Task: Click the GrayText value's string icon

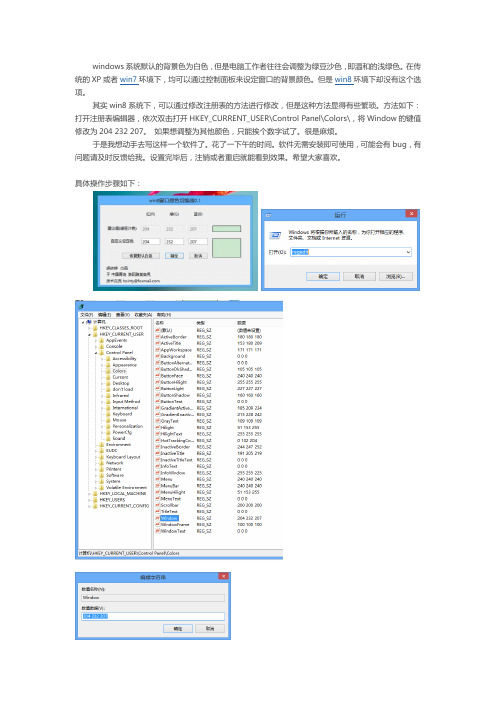Action: (158, 421)
